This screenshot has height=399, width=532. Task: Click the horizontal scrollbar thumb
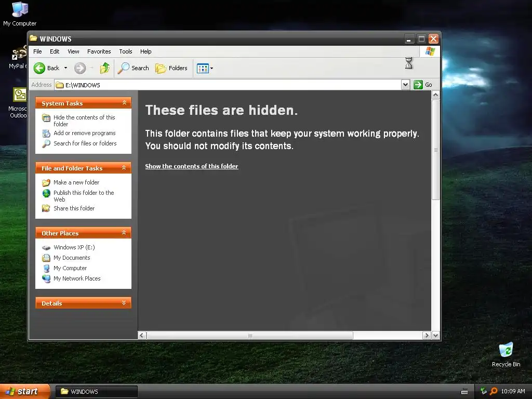tap(250, 336)
